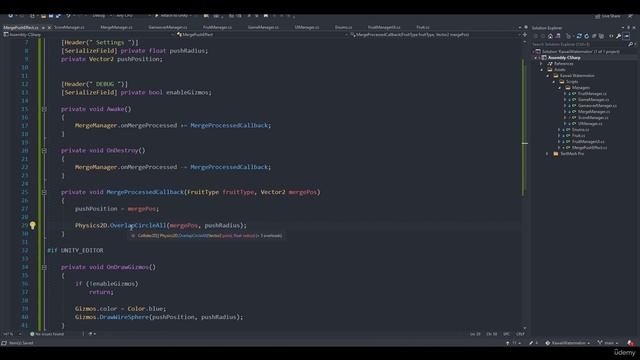
Task: Select ScoreManager.cs in Solution Explorer tree
Action: tap(593, 118)
